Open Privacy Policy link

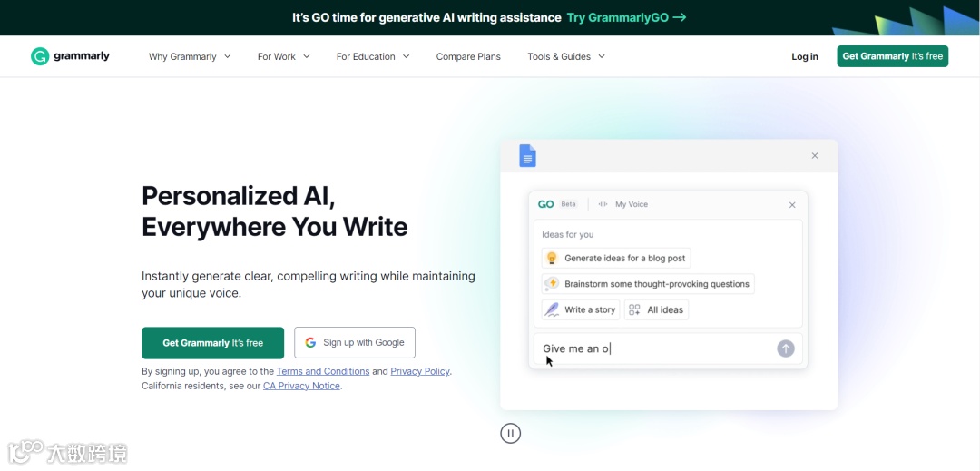[x=420, y=371]
